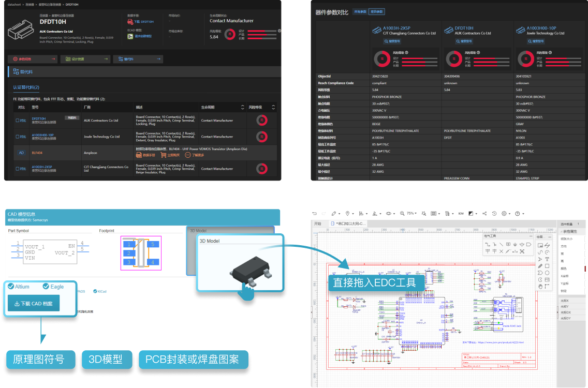
Task: Click the 下载 CAD 档案 download button
Action: click(34, 303)
